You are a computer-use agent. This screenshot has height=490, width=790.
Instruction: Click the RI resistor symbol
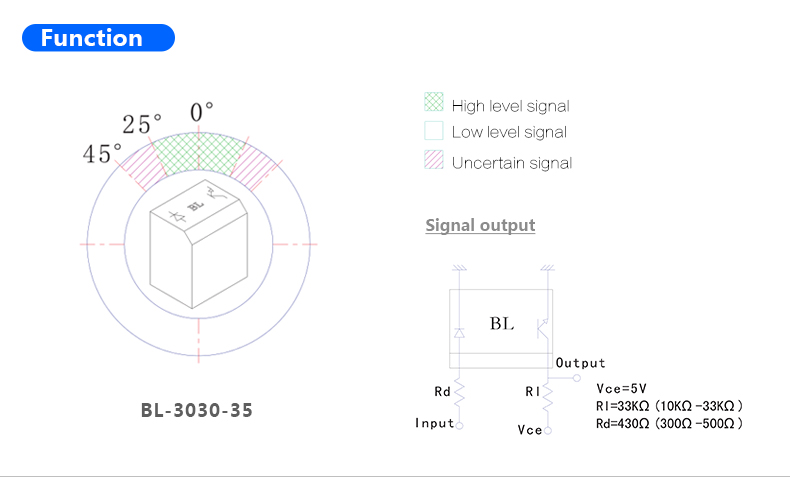tap(548, 395)
